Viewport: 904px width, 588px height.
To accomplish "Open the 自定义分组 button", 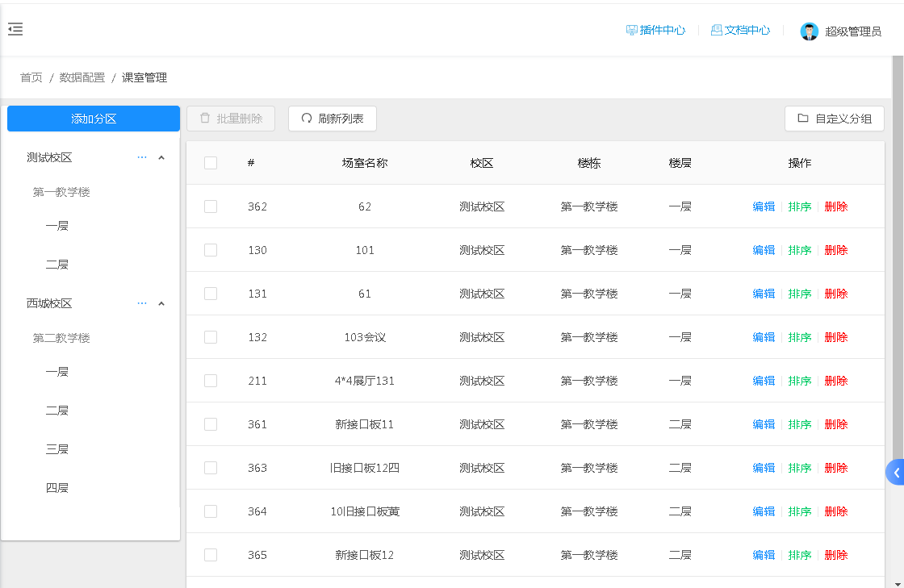I will pos(835,119).
